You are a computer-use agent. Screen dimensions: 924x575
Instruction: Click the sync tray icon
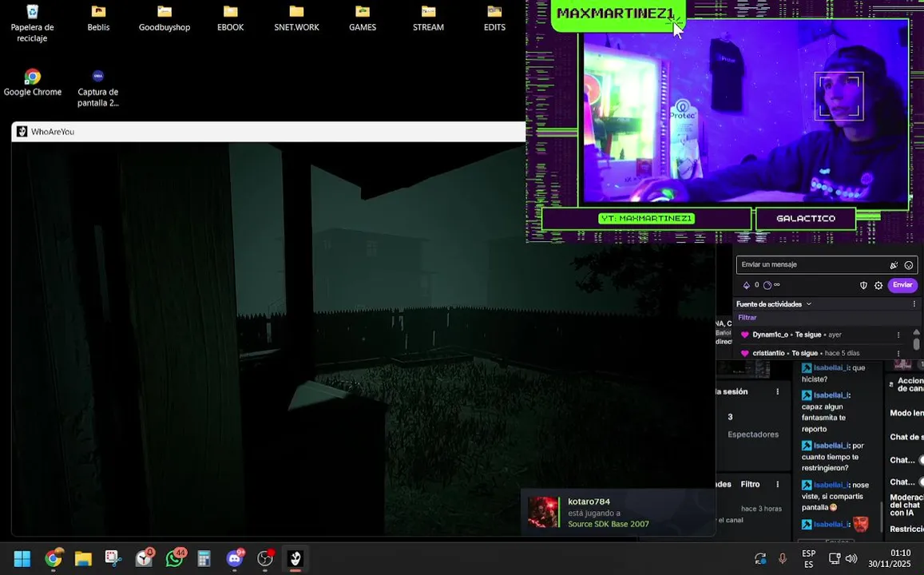click(x=760, y=558)
